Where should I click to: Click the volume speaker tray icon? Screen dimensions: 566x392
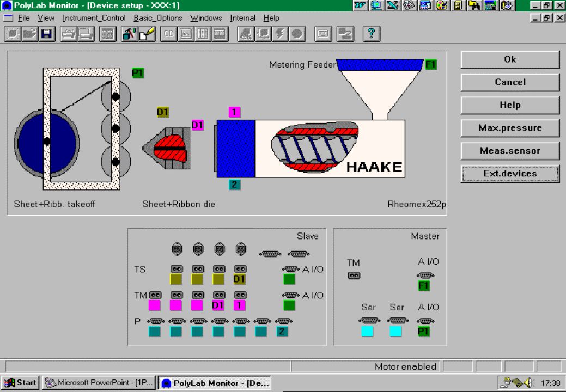click(528, 383)
